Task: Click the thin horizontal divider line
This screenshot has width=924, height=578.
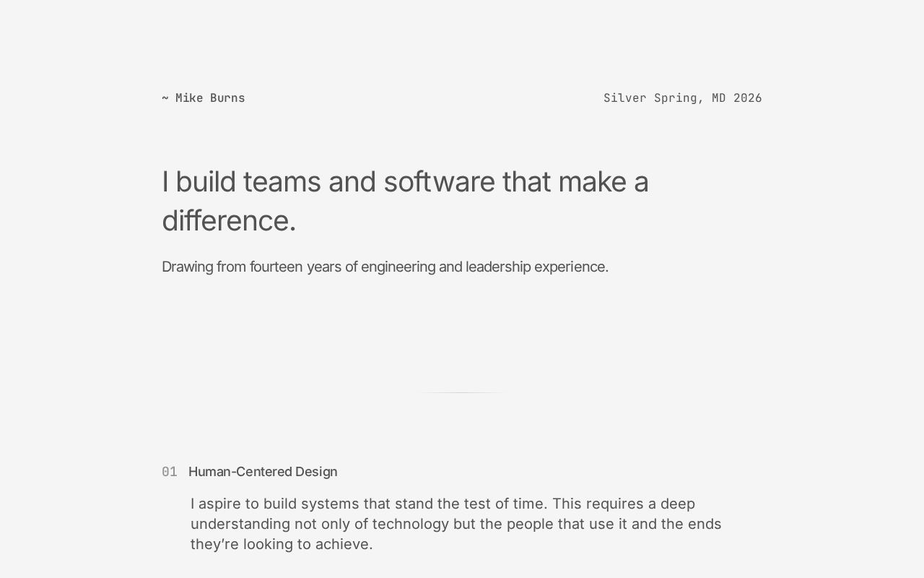Action: [462, 392]
